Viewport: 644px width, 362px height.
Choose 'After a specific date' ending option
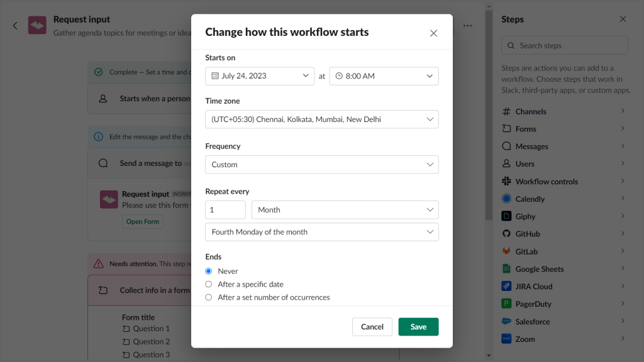[208, 284]
